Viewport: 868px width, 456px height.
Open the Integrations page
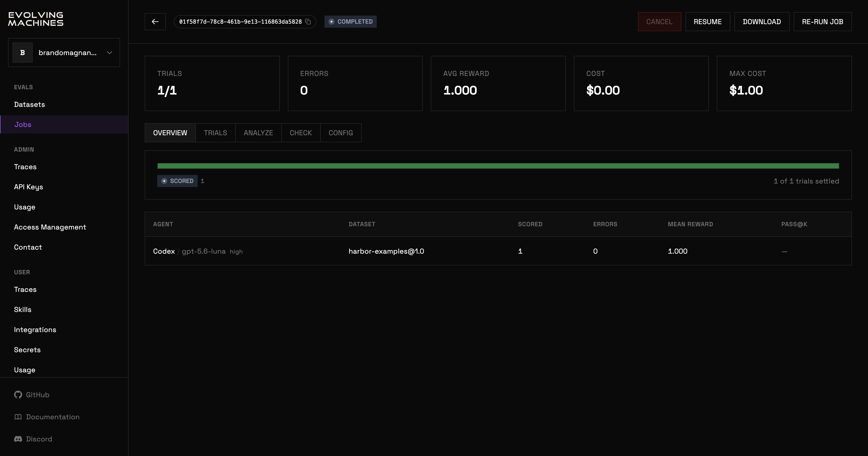tap(64, 330)
